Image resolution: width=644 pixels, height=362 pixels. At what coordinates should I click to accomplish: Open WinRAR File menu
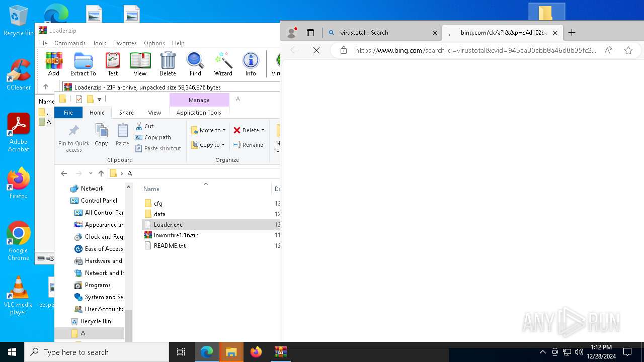(43, 43)
